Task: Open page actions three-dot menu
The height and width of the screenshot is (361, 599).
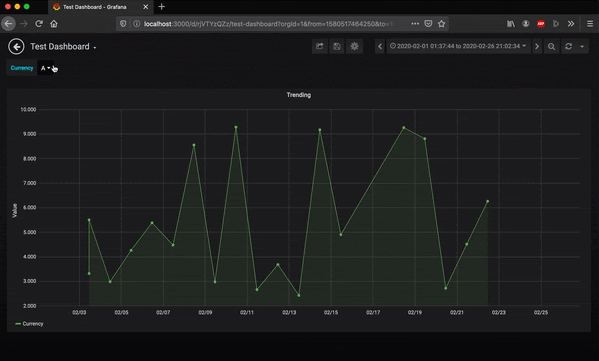Action: 415,24
